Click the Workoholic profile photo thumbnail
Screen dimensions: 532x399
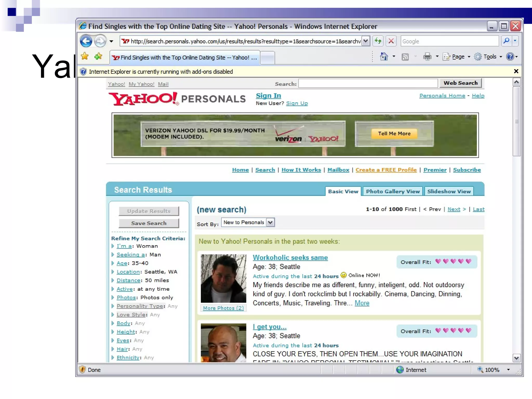pyautogui.click(x=223, y=278)
